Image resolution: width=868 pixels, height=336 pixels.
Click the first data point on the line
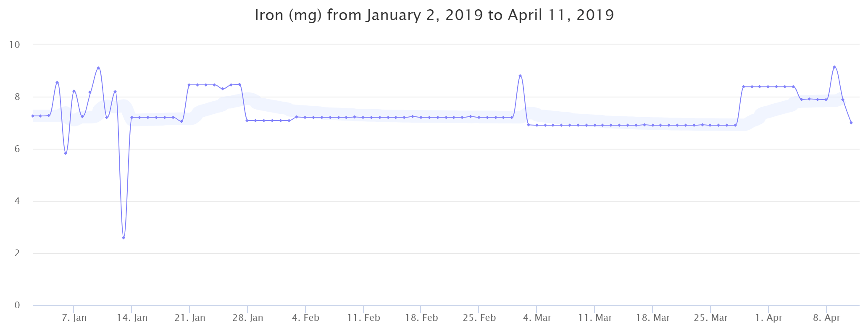click(x=32, y=116)
